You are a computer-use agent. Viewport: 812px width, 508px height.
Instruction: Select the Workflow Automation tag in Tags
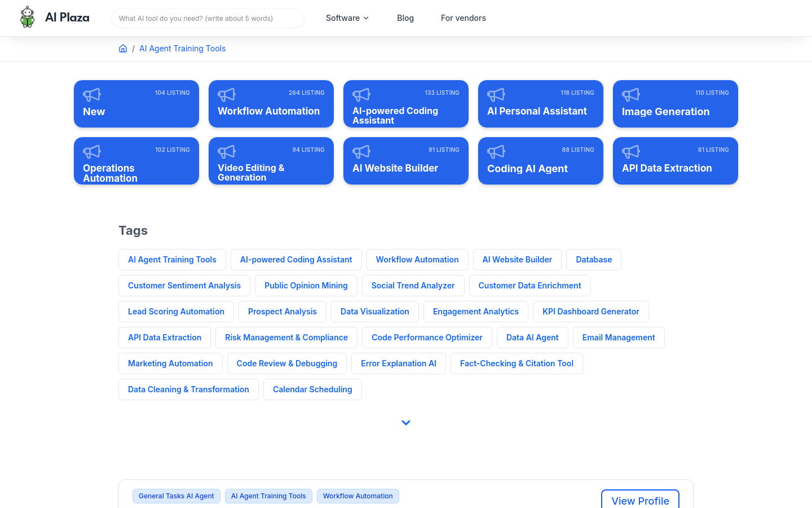(x=417, y=260)
